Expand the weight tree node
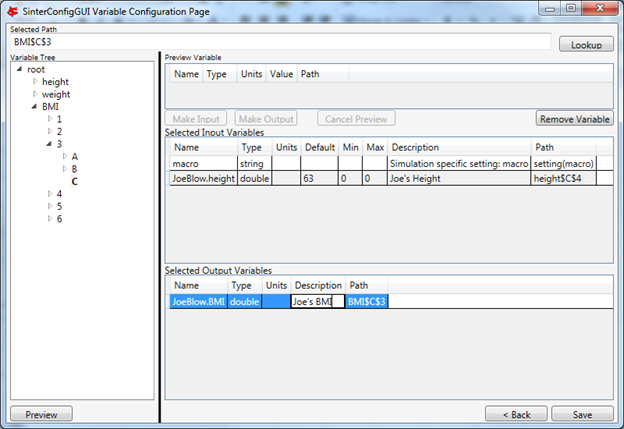Image resolution: width=624 pixels, height=429 pixels. [x=35, y=94]
